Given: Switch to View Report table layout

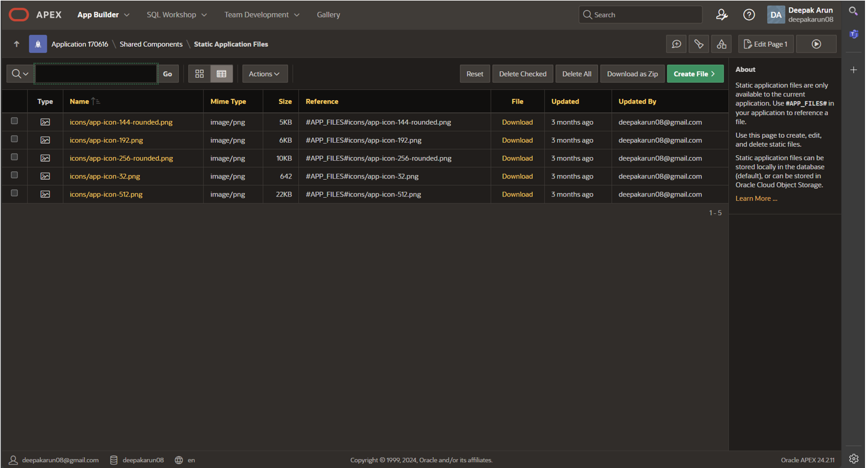Looking at the screenshot, I should point(221,74).
